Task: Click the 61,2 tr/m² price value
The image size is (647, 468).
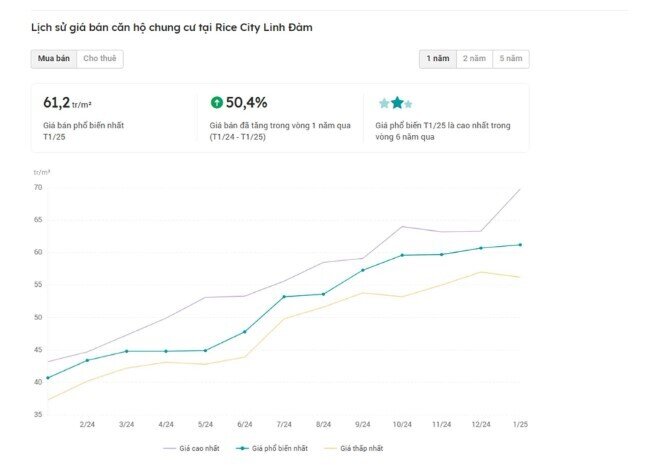Action: point(67,103)
